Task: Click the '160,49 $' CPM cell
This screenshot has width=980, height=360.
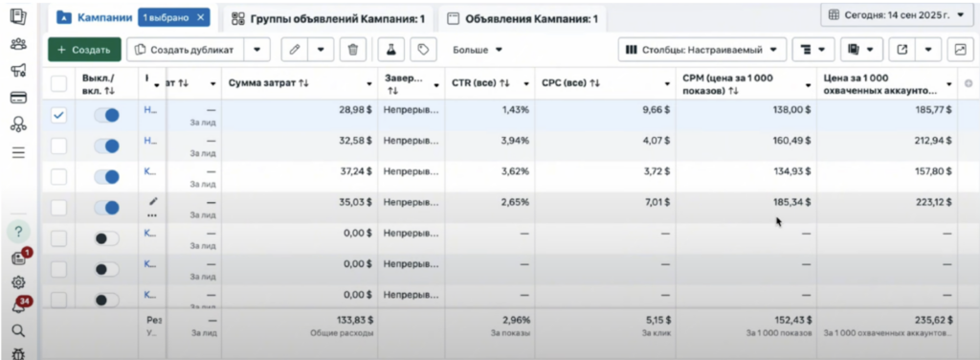Action: click(791, 140)
